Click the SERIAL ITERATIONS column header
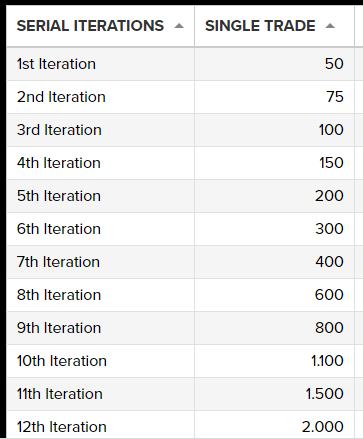This screenshot has width=363, height=439. (x=100, y=26)
